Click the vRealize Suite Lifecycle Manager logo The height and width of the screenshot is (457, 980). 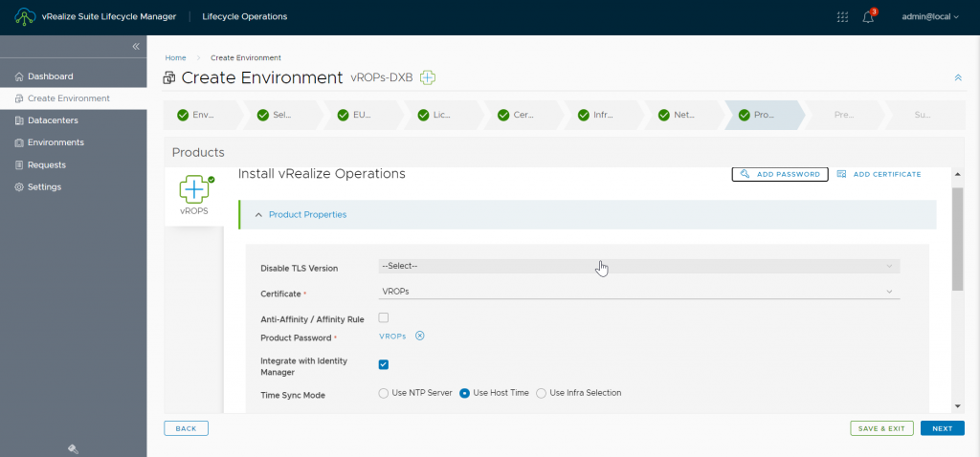tap(25, 17)
